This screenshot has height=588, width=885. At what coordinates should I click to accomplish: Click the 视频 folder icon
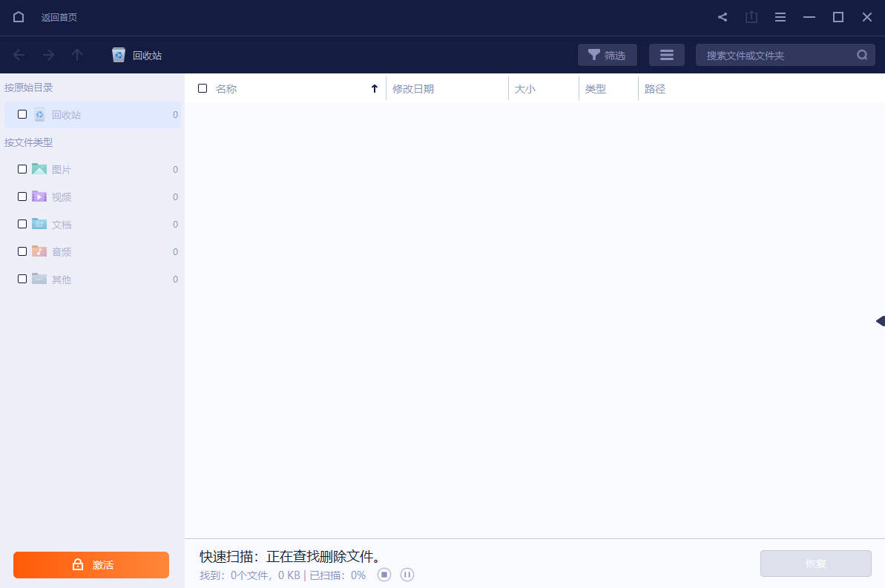pyautogui.click(x=39, y=196)
